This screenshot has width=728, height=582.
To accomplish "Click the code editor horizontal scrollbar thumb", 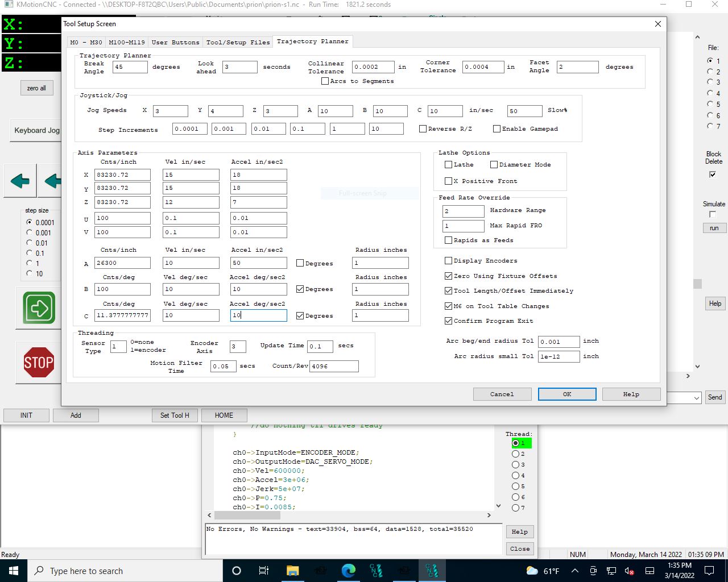I will click(x=247, y=515).
